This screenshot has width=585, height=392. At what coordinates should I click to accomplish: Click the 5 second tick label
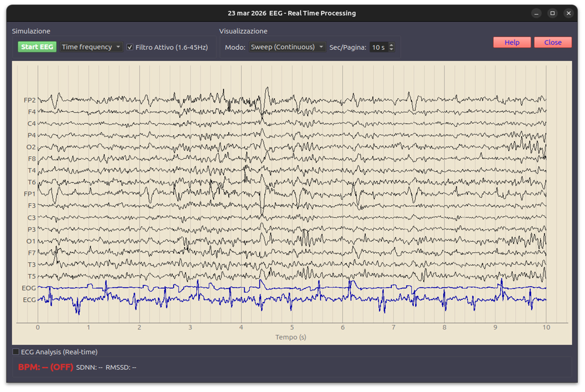(292, 327)
